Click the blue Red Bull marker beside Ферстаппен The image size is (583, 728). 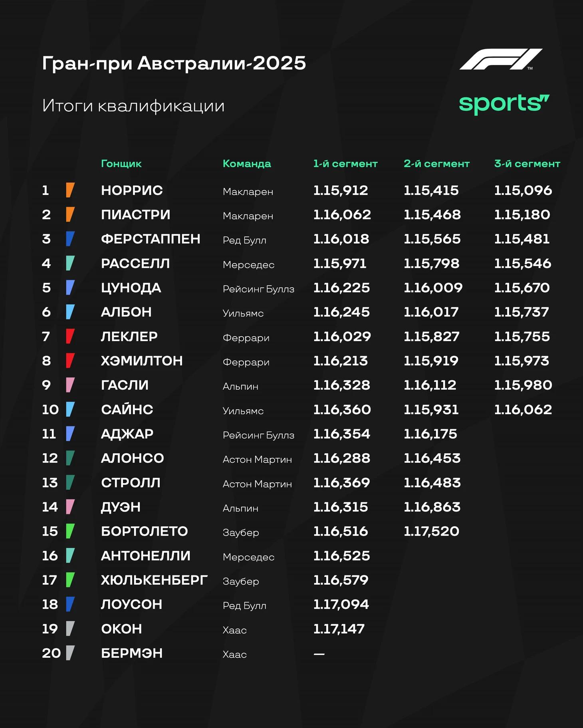click(70, 239)
